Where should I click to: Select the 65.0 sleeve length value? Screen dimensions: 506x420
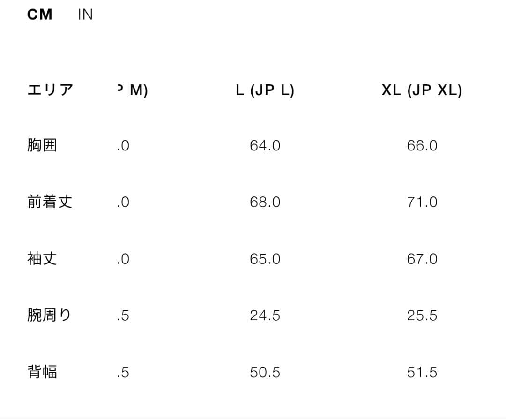265,258
